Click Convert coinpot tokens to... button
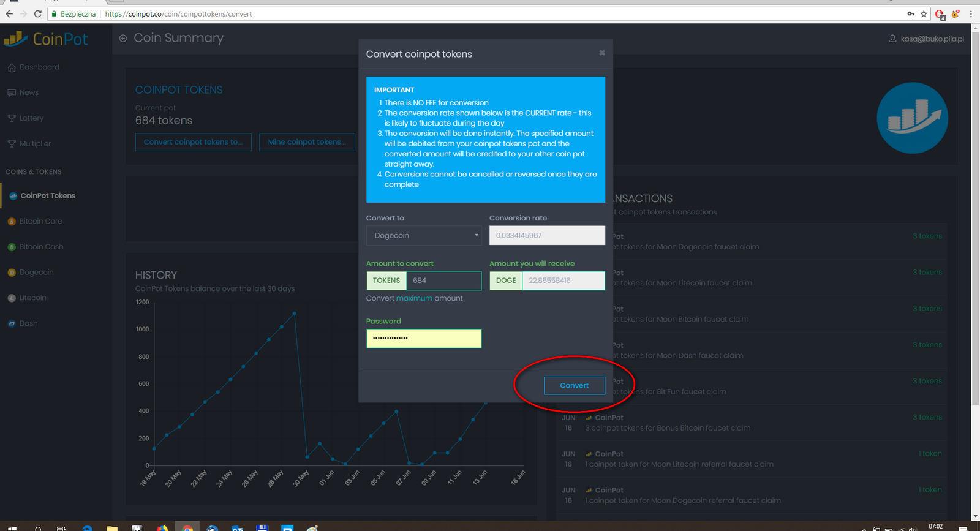Image resolution: width=980 pixels, height=531 pixels. 193,142
